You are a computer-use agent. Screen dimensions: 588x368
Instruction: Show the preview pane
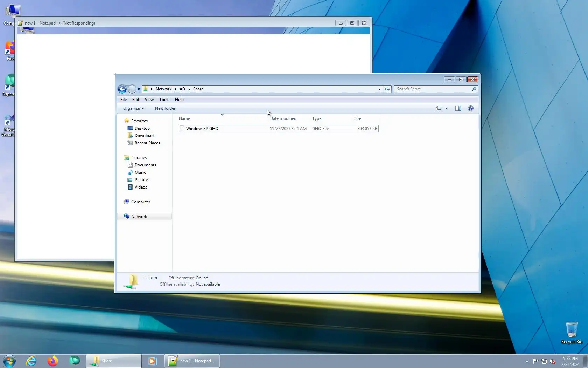[x=458, y=108]
